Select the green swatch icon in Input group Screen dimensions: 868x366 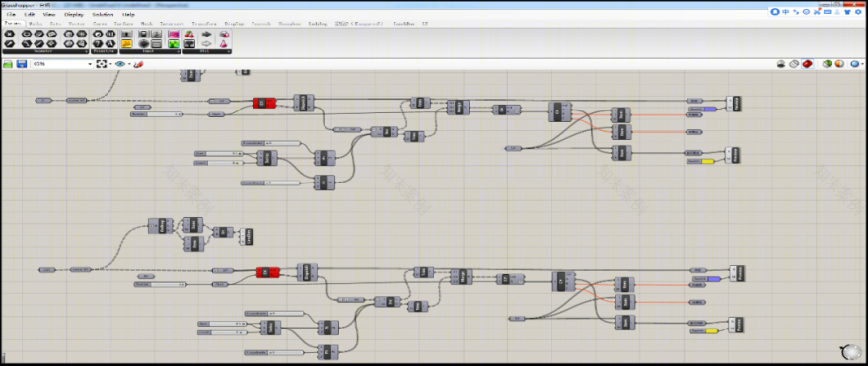coord(173,43)
